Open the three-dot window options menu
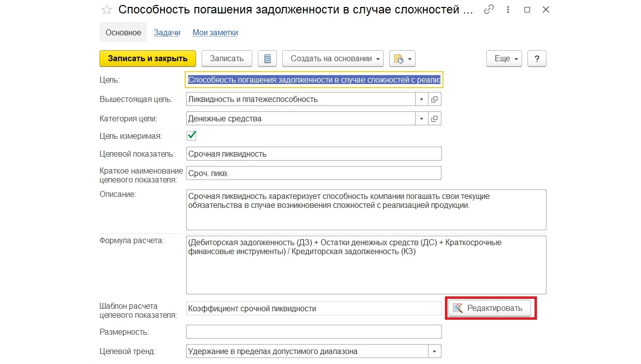641x364 pixels. [508, 9]
